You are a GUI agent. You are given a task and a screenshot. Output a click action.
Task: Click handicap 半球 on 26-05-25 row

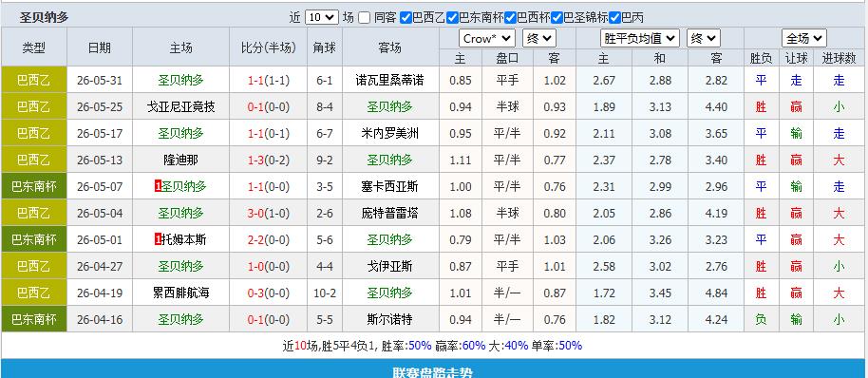(x=508, y=106)
